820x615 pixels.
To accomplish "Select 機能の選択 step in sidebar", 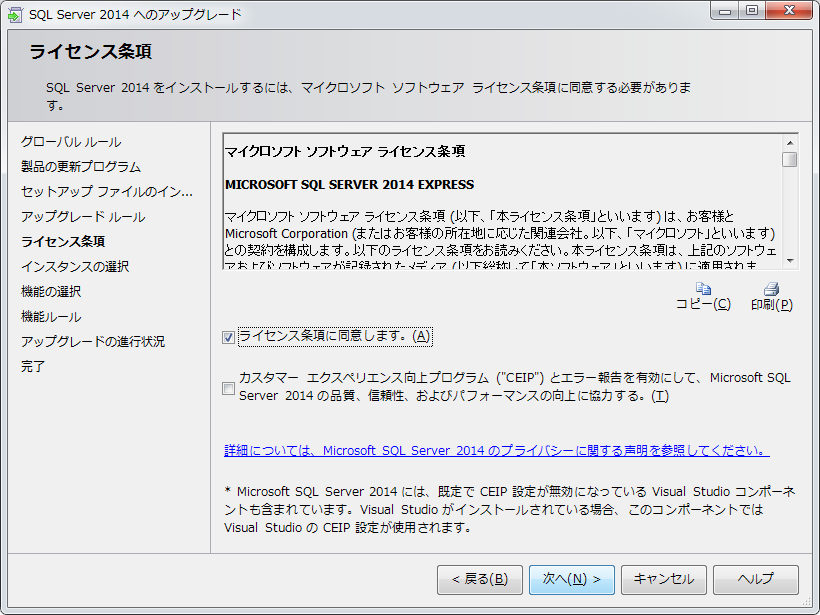I will coord(51,292).
